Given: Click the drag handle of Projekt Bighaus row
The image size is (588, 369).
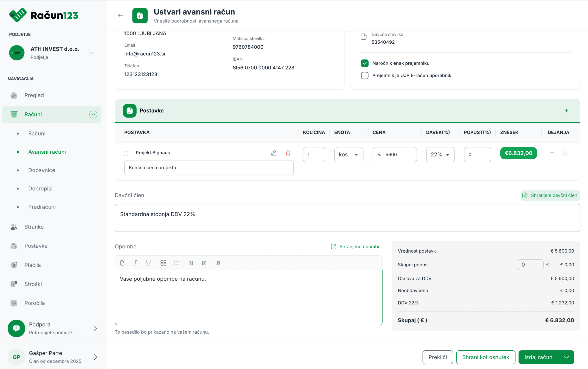Looking at the screenshot, I should coord(126,153).
